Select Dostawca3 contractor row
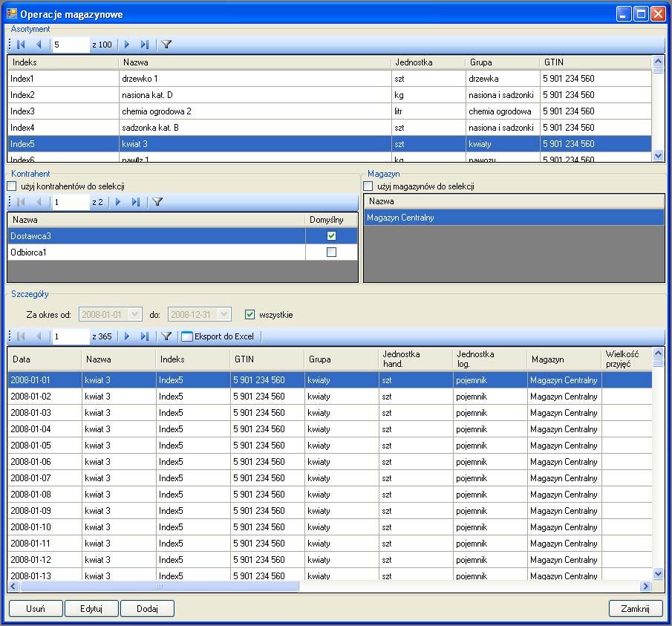The image size is (672, 626). pyautogui.click(x=183, y=235)
